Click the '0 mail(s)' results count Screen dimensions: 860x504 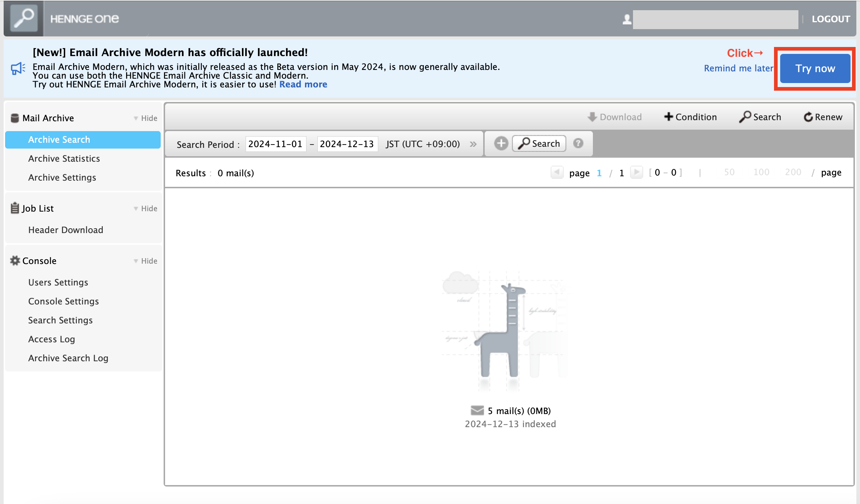coord(236,173)
